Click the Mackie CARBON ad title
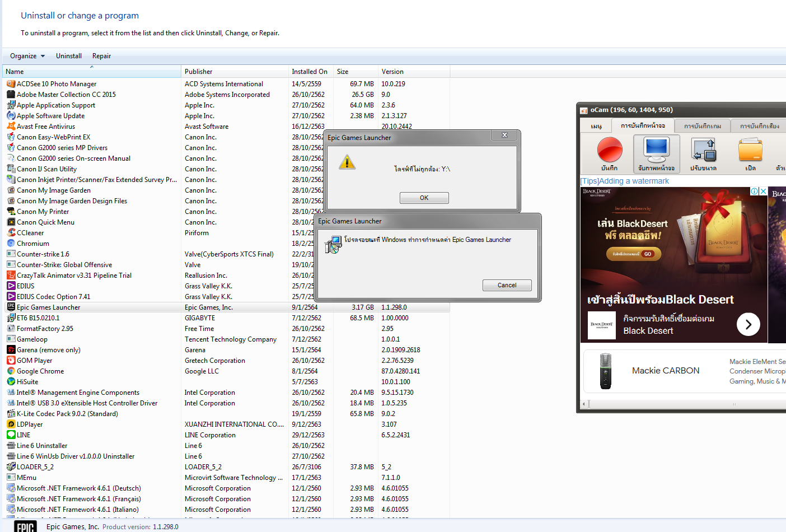This screenshot has height=532, width=786. click(666, 371)
